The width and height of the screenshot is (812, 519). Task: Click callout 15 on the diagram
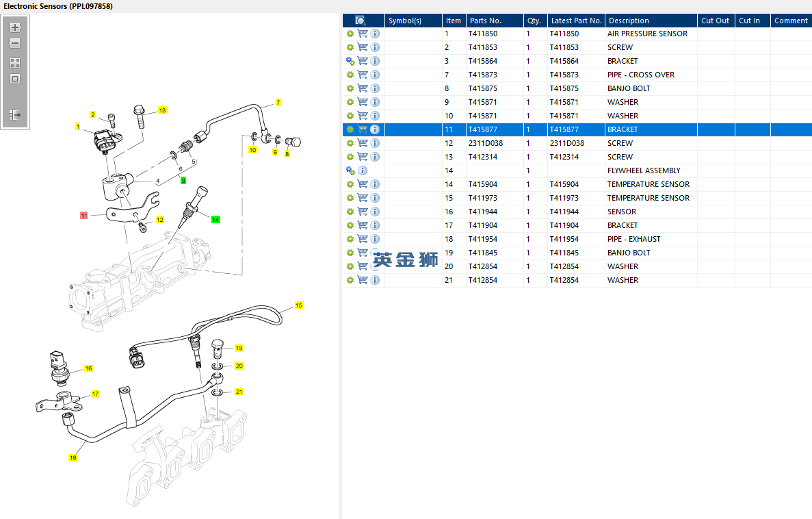tap(299, 305)
